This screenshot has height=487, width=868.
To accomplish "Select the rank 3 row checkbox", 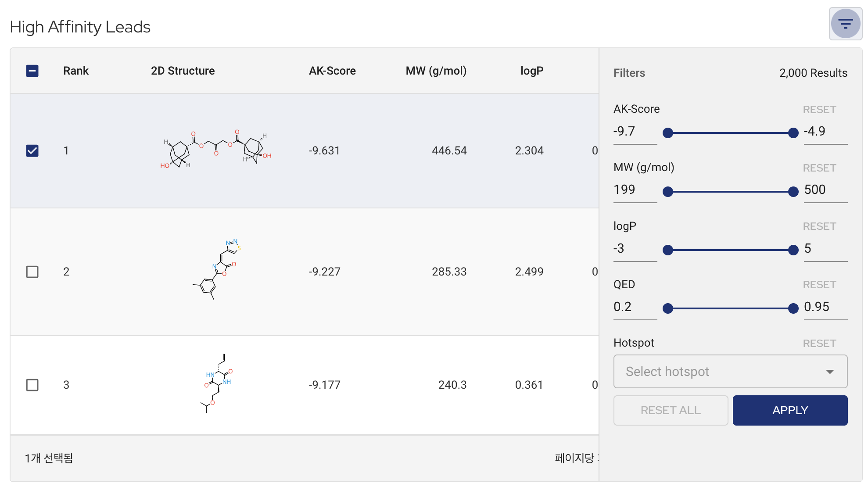I will point(32,385).
